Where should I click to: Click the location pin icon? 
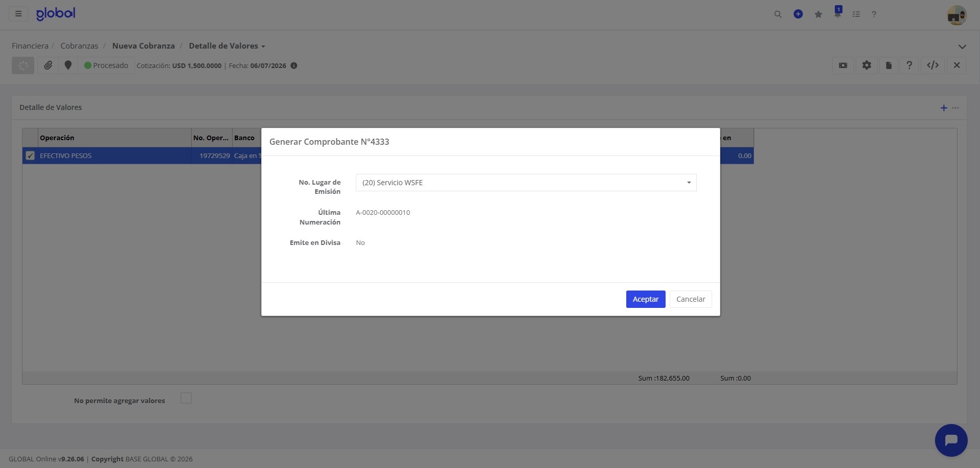68,65
